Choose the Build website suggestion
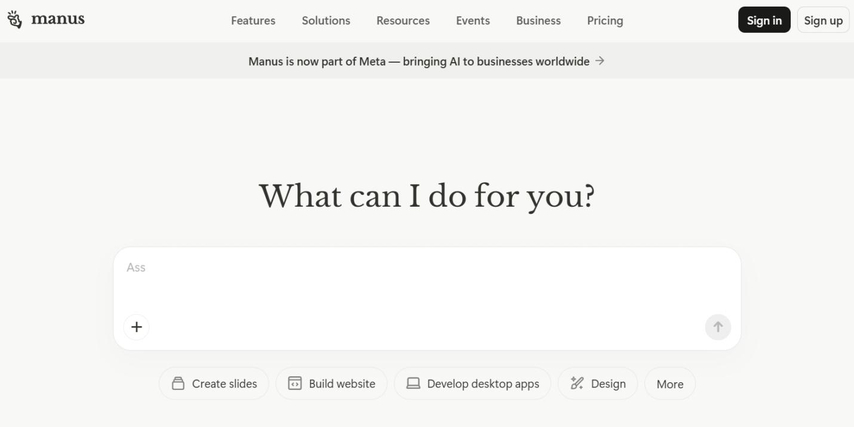Screen dimensions: 854x427 click(x=331, y=383)
